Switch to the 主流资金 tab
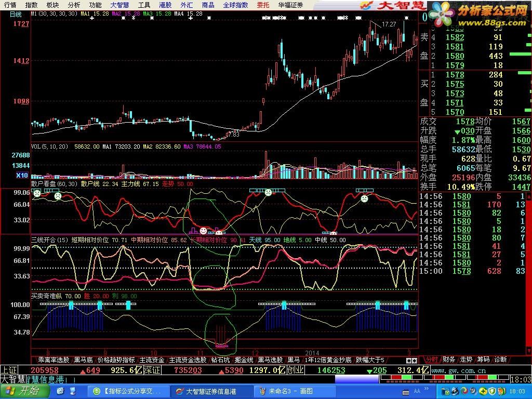 click(152, 360)
